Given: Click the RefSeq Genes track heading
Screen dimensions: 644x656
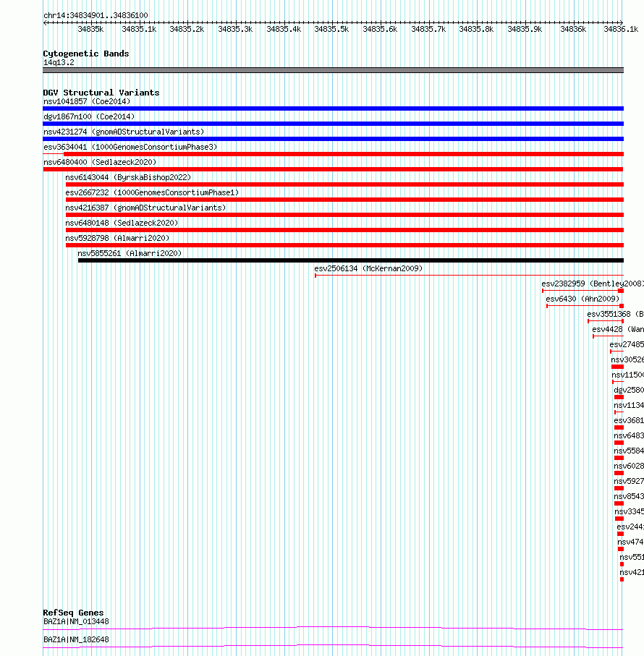Looking at the screenshot, I should click(x=73, y=613).
